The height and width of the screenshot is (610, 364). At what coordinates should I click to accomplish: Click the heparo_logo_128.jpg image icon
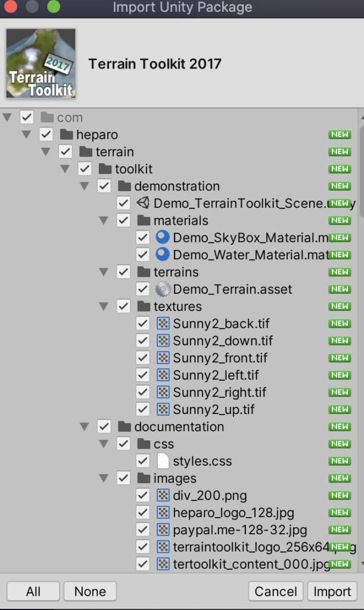163,513
